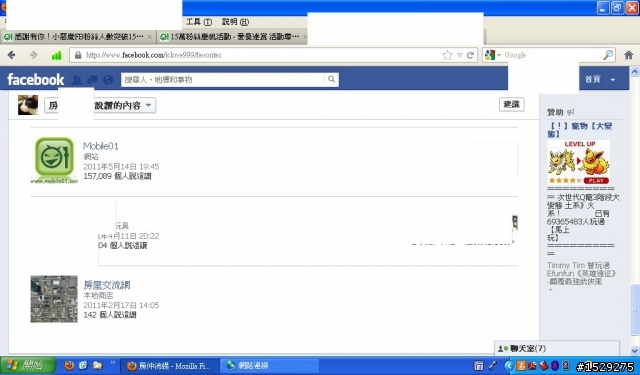The image size is (640, 375).
Task: Open the folder icon in quick launch
Action: [98, 365]
